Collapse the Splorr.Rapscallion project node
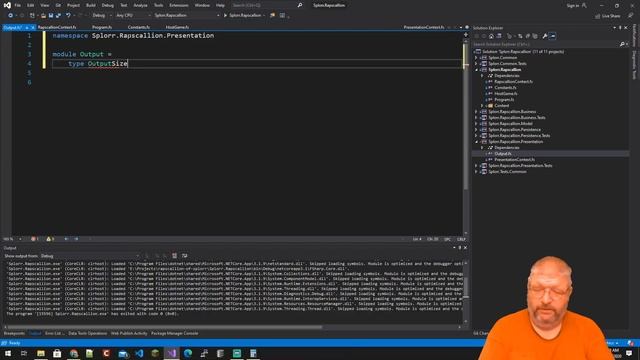This screenshot has height=360, width=640. pos(476,70)
